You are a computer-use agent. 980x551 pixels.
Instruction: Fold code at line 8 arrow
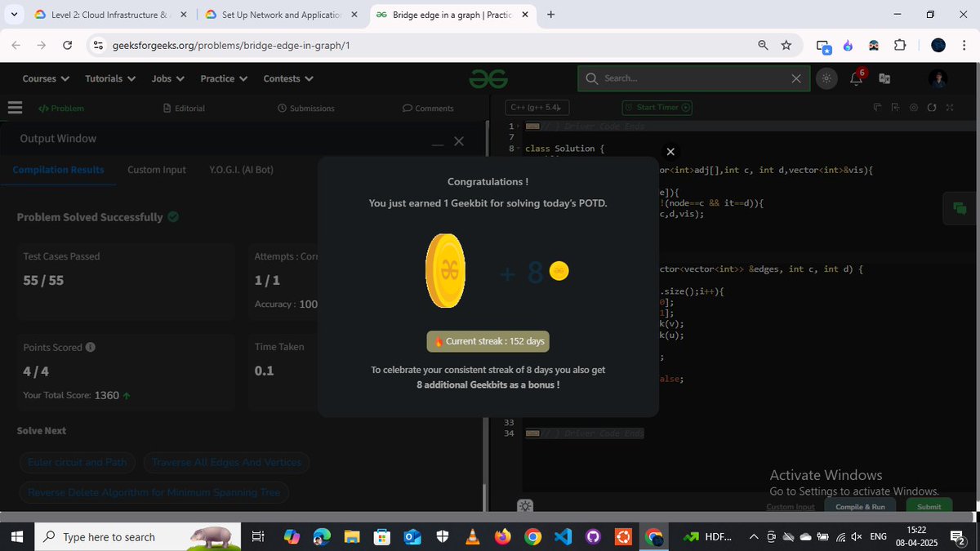click(519, 149)
